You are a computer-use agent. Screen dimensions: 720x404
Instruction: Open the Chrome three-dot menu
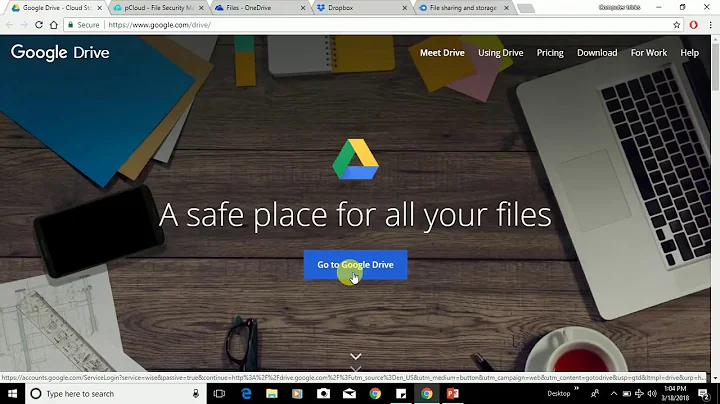[x=710, y=25]
